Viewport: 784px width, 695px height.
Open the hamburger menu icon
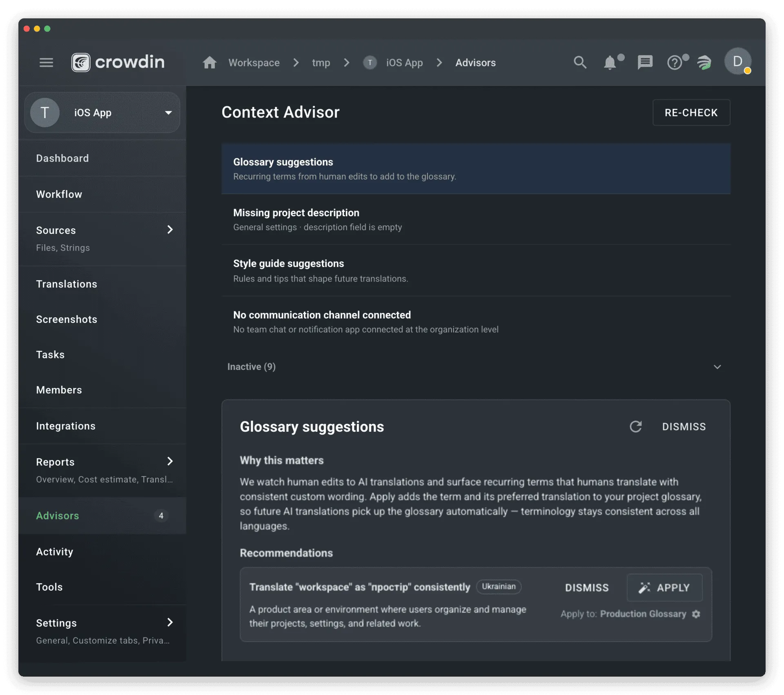46,62
